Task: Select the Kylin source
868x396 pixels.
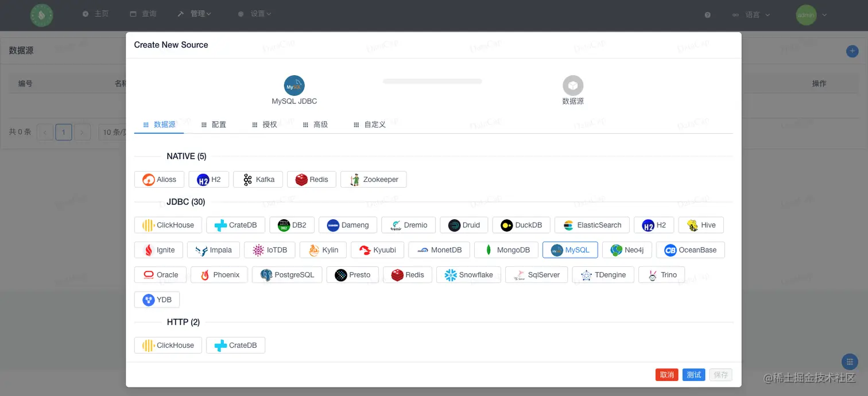Action: (x=323, y=250)
